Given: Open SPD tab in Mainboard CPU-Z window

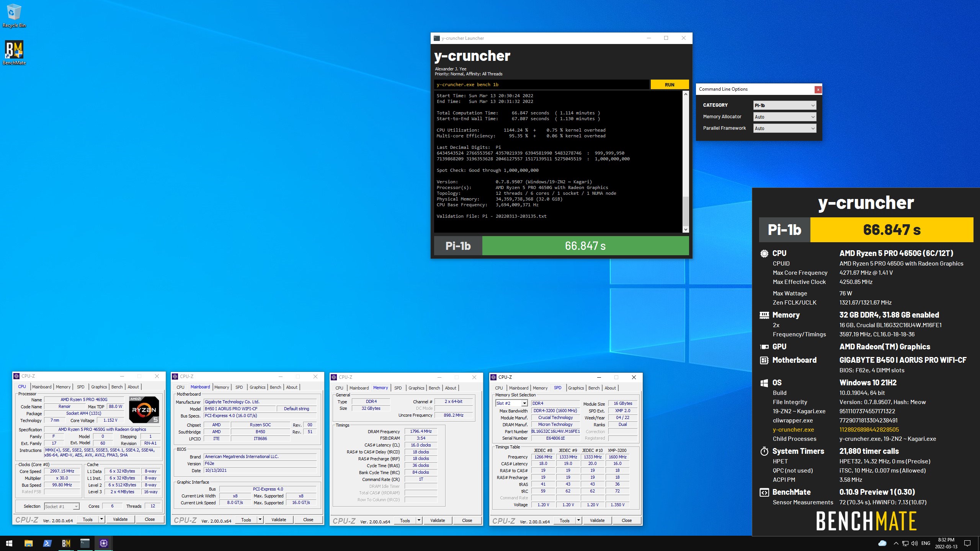Looking at the screenshot, I should [239, 387].
